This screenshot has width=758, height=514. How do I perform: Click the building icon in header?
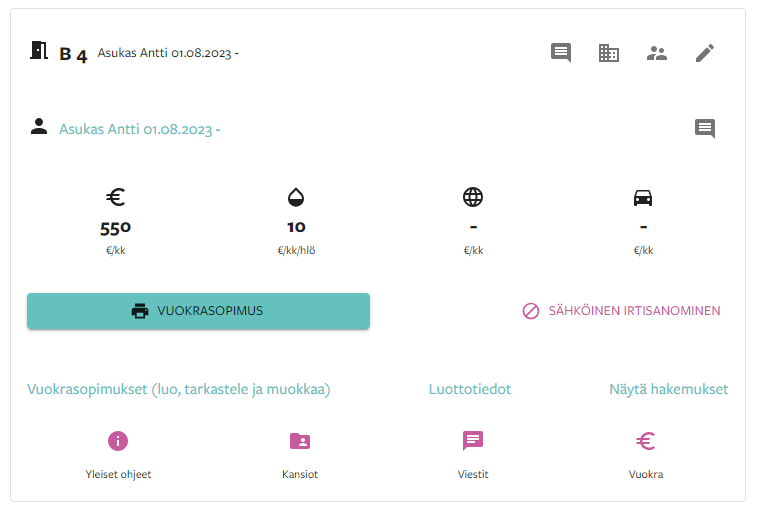pyautogui.click(x=609, y=53)
